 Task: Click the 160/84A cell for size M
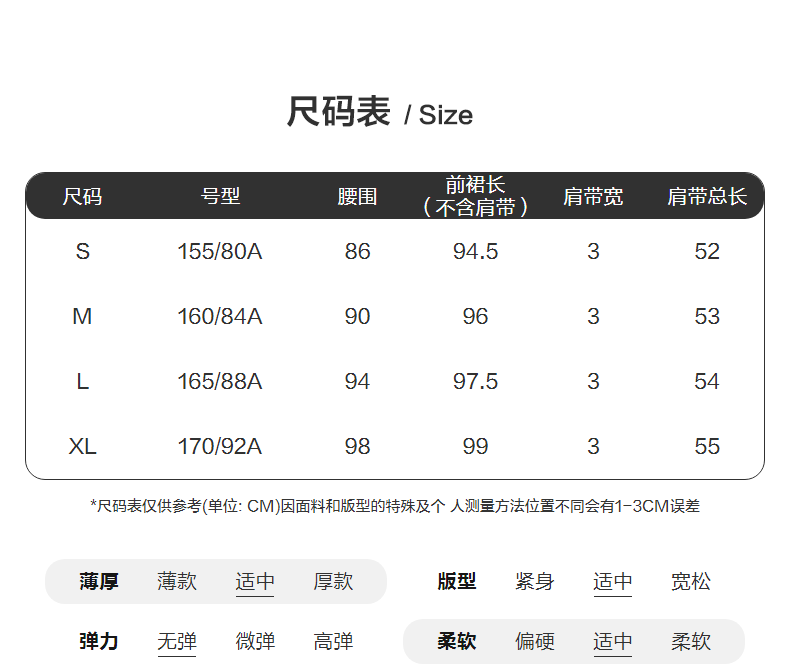[220, 317]
